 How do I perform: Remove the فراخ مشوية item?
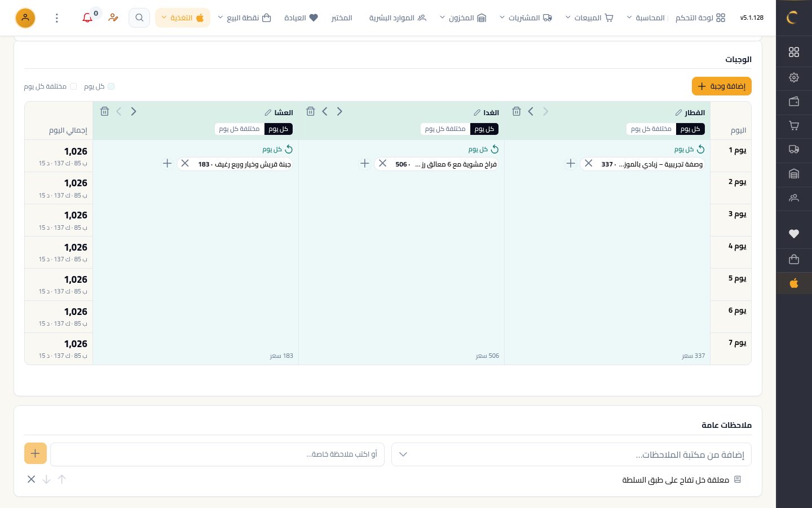coord(383,164)
